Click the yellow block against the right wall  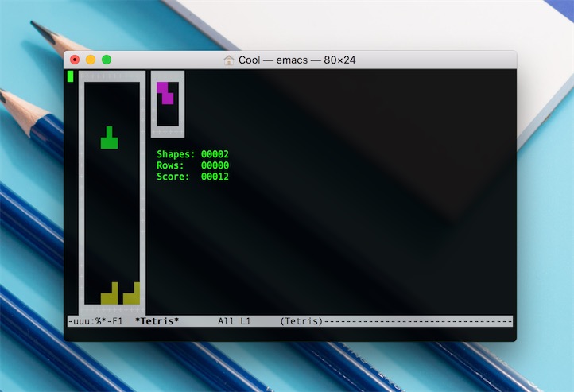click(x=131, y=293)
